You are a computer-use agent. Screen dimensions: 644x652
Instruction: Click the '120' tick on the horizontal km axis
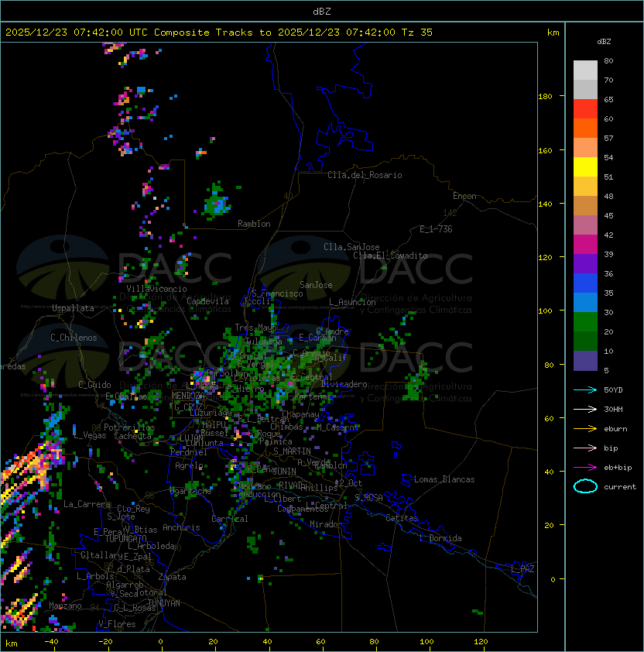(x=480, y=642)
